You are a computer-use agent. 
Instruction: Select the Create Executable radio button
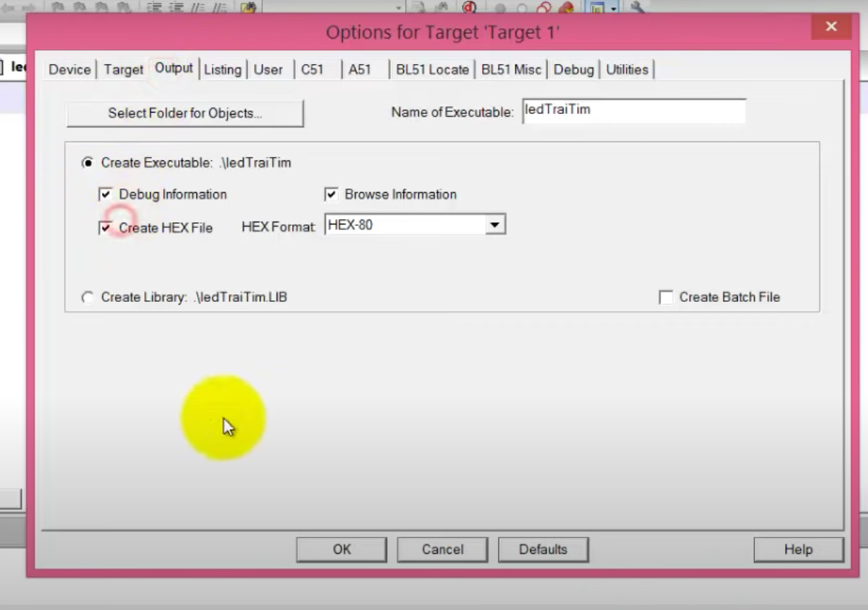pos(88,163)
